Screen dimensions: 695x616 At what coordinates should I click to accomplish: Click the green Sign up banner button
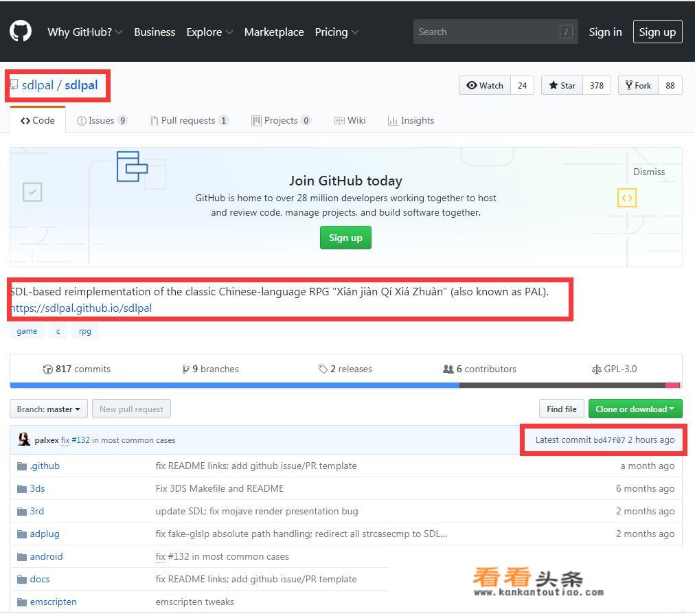345,238
